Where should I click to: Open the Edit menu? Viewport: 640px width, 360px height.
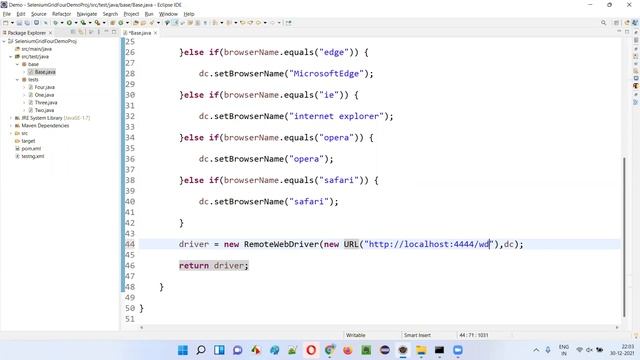coord(21,14)
